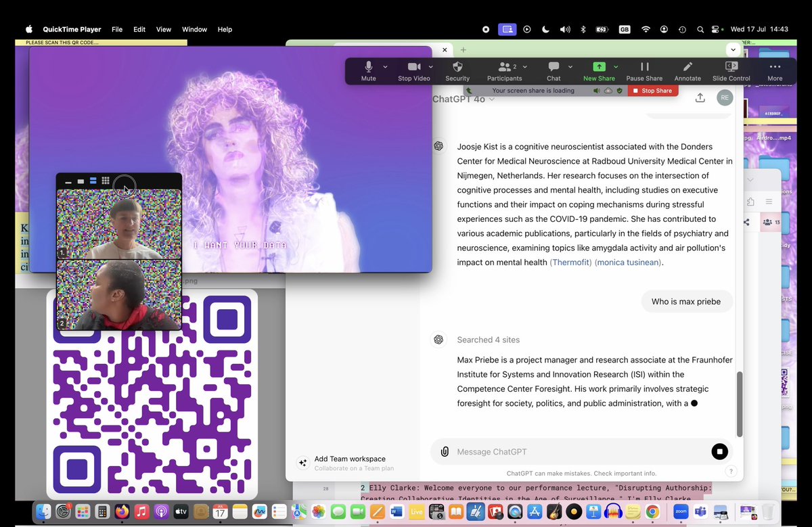The image size is (812, 527).
Task: Open the Edit menu
Action: [x=139, y=29]
